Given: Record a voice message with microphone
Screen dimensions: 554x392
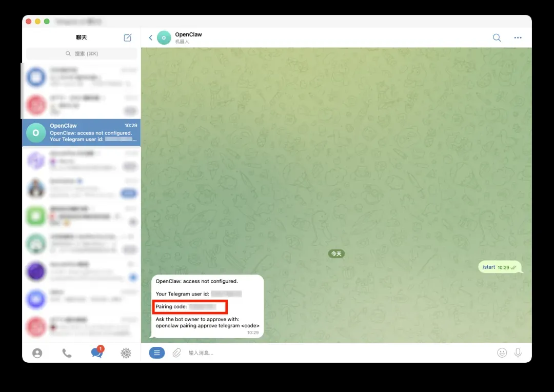Looking at the screenshot, I should (518, 352).
